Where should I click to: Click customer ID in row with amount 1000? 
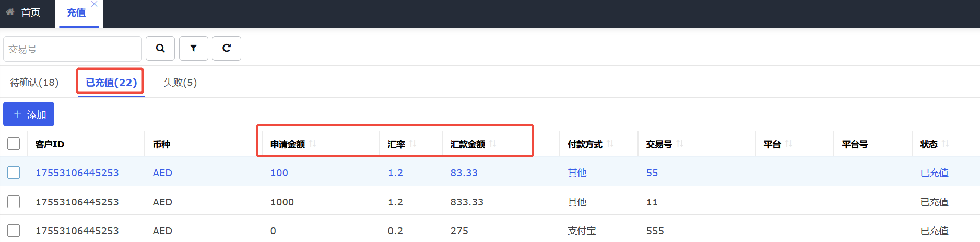coord(77,202)
